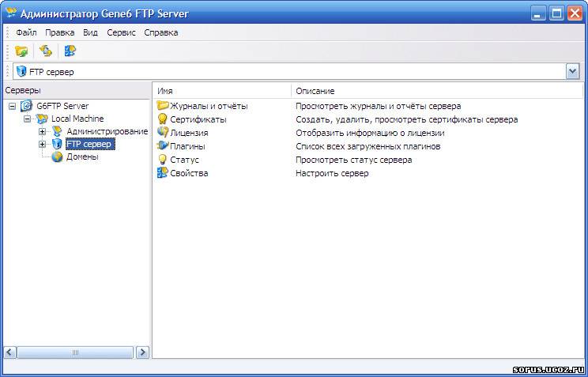Click the Описание column header

[437, 91]
